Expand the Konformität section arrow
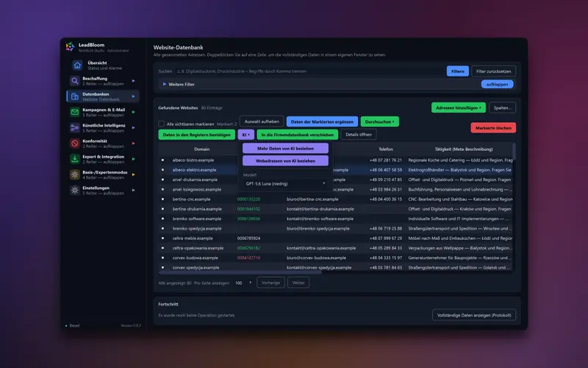 point(133,143)
